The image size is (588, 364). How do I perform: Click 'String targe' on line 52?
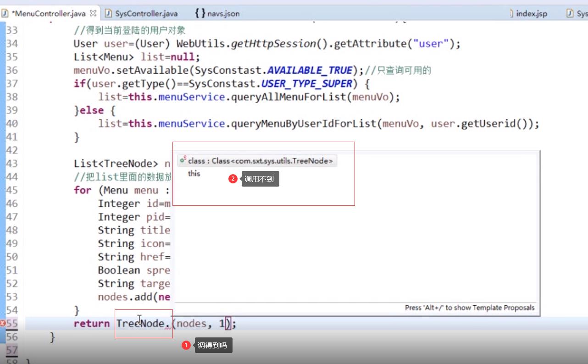coord(134,283)
